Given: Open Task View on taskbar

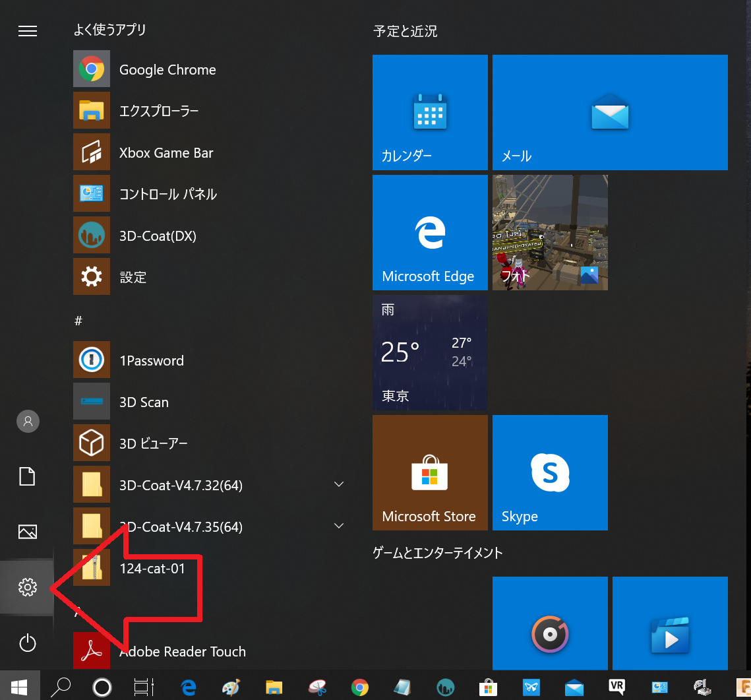Looking at the screenshot, I should click(144, 687).
